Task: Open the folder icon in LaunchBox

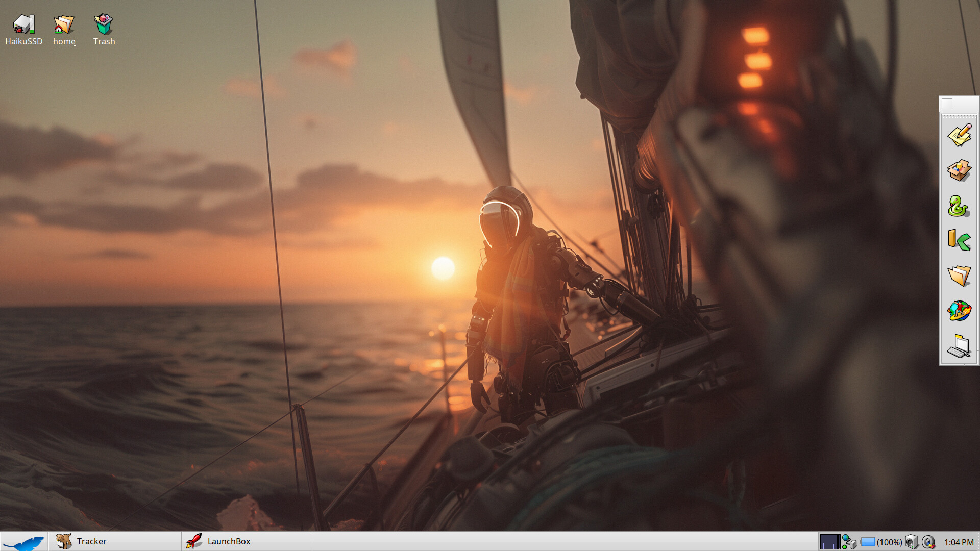Action: (x=959, y=276)
